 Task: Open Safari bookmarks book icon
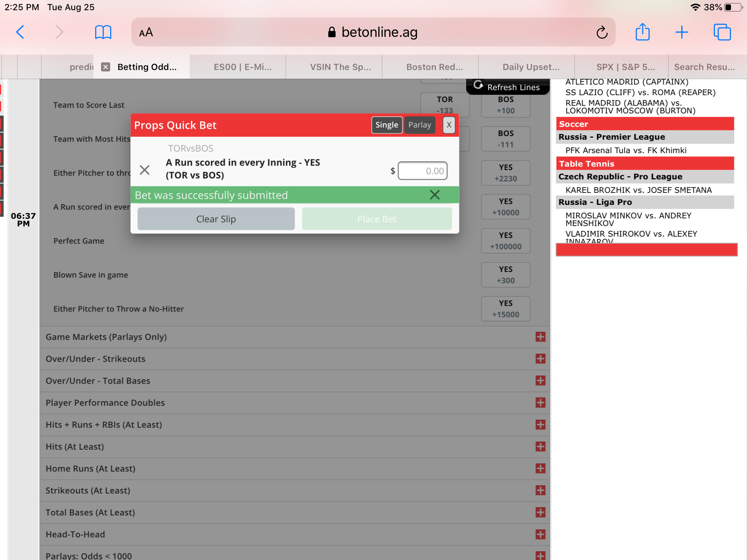(103, 32)
